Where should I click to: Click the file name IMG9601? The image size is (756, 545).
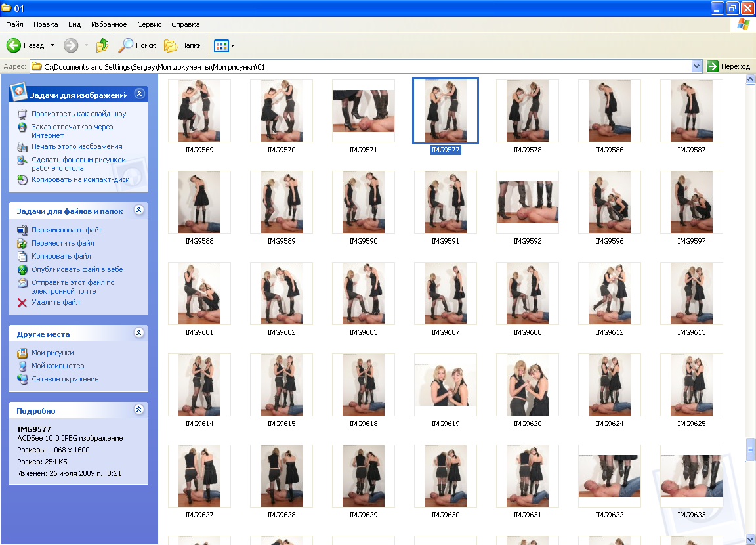[199, 332]
